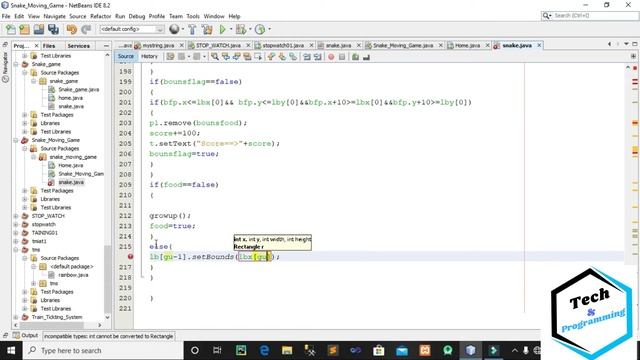Open the Debug Project dropdown arrow
The width and height of the screenshot is (640, 360).
point(250,29)
